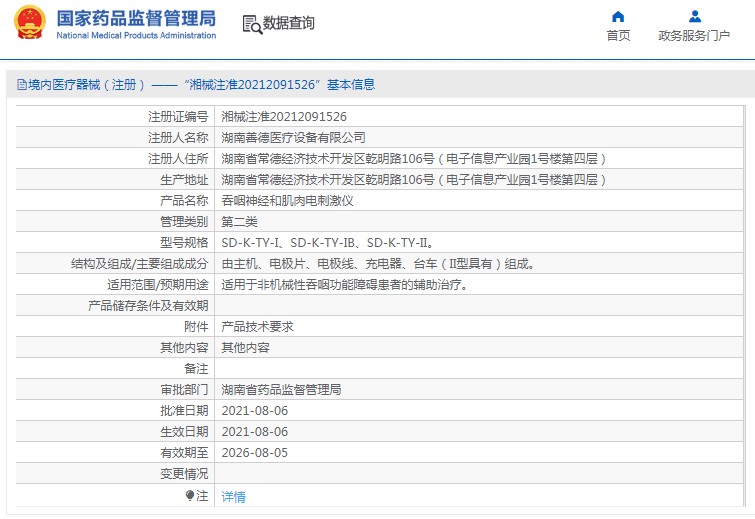Open 政务服务门户 text label
The image size is (755, 519).
[x=694, y=36]
